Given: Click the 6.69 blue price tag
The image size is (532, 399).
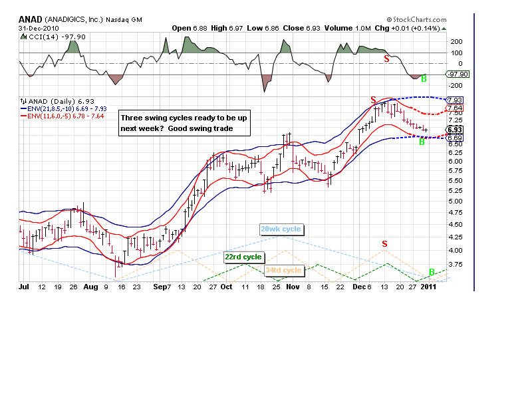Looking at the screenshot, I should 455,138.
